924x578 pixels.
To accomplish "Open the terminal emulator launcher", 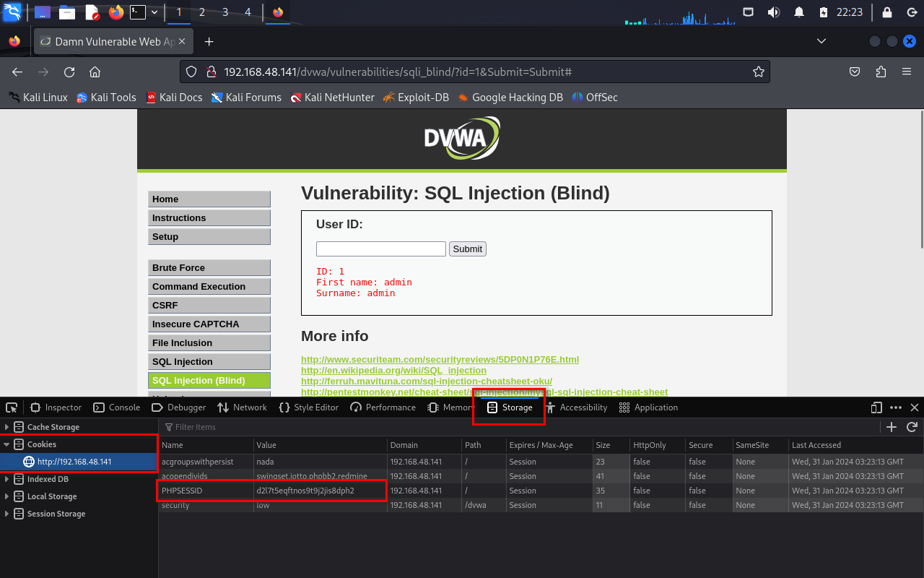I will (x=137, y=12).
